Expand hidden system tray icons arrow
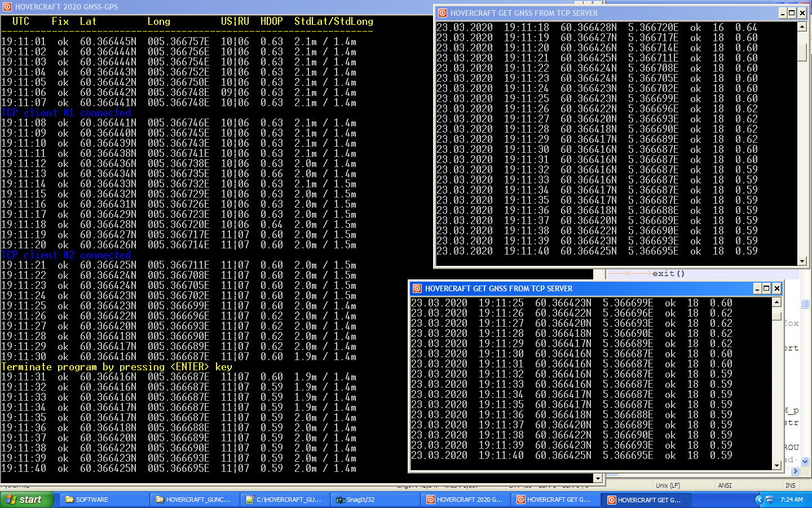 pyautogui.click(x=758, y=500)
